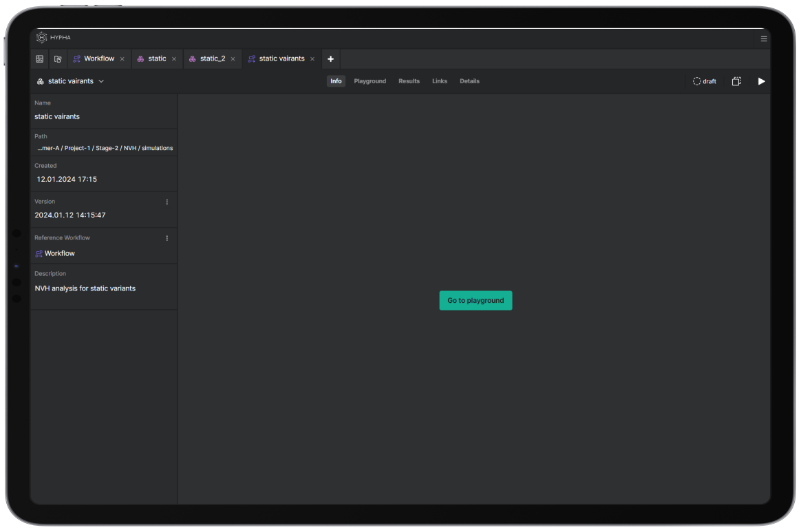The height and width of the screenshot is (532, 801).
Task: Open the Links tab
Action: pyautogui.click(x=439, y=81)
